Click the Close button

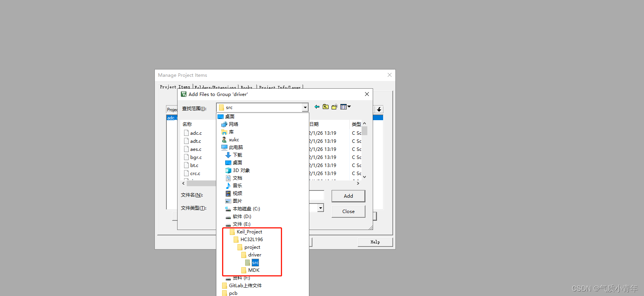point(348,211)
